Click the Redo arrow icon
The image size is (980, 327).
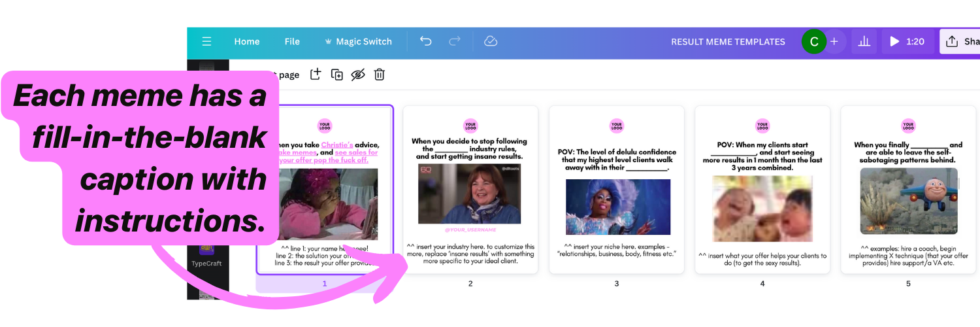455,41
